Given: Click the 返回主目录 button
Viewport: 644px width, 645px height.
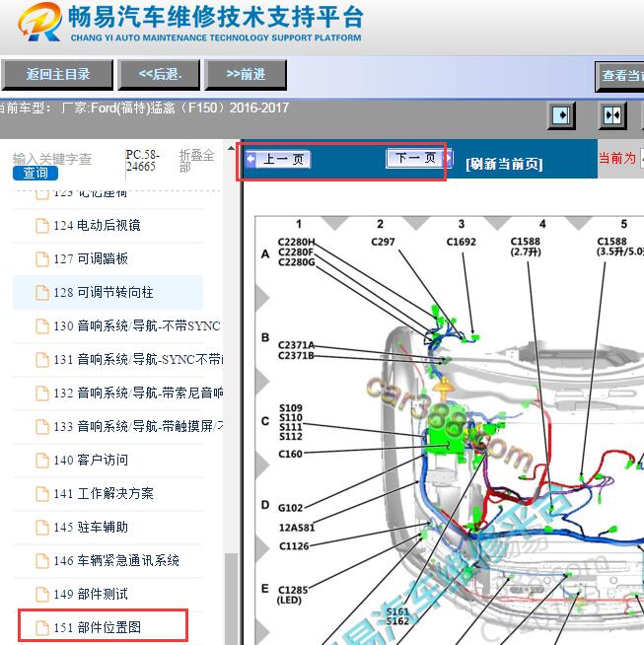Looking at the screenshot, I should [x=57, y=75].
